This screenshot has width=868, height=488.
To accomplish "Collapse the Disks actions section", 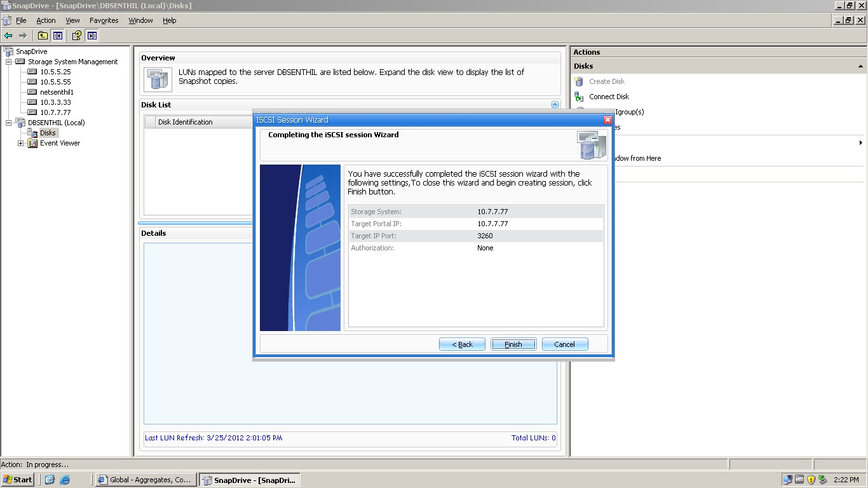I will [860, 65].
